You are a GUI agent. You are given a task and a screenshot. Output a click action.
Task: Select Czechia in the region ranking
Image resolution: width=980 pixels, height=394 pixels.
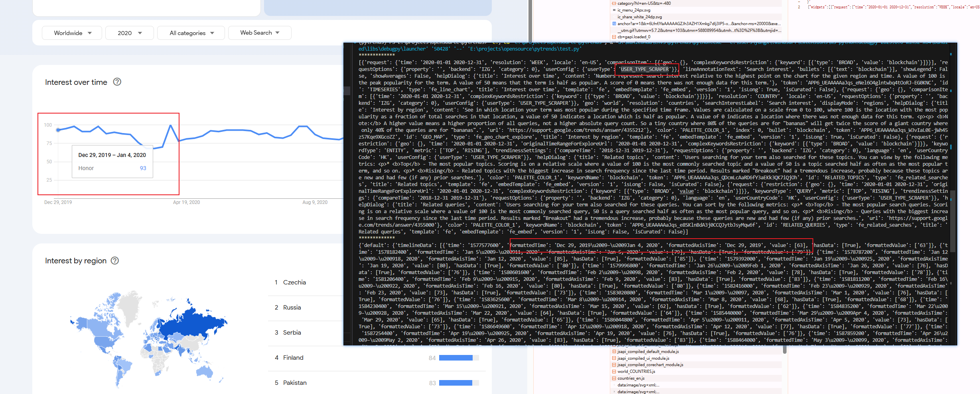pos(294,282)
